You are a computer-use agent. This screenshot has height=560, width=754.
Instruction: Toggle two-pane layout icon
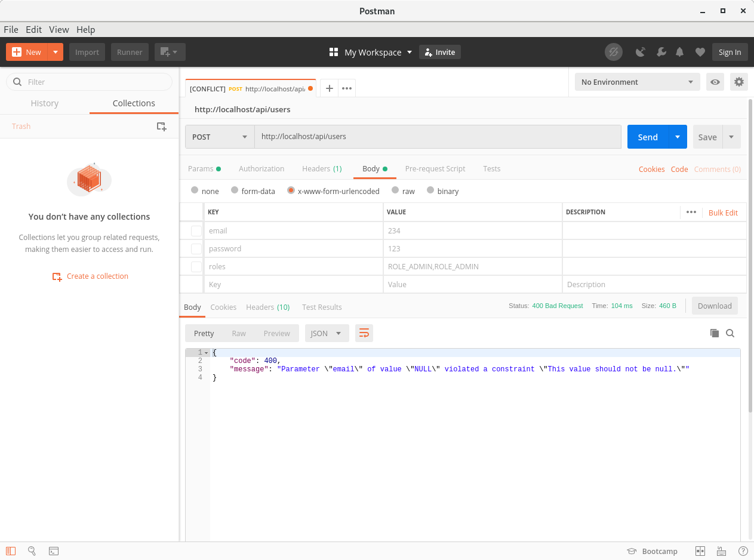click(x=700, y=551)
